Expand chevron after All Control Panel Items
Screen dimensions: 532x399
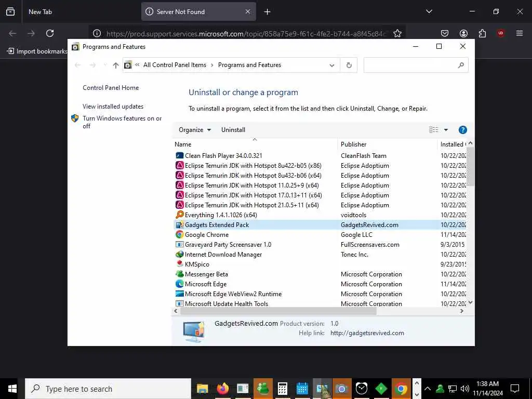pyautogui.click(x=212, y=65)
